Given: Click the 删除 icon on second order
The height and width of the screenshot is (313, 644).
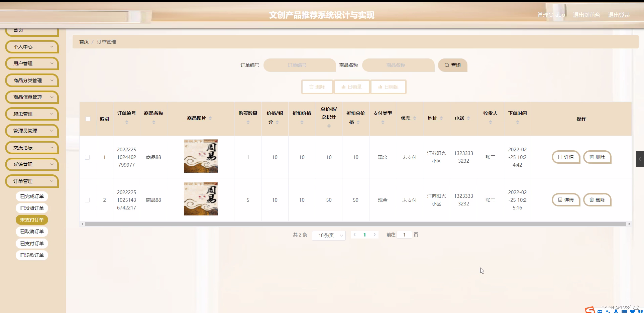Looking at the screenshot, I should click(597, 200).
